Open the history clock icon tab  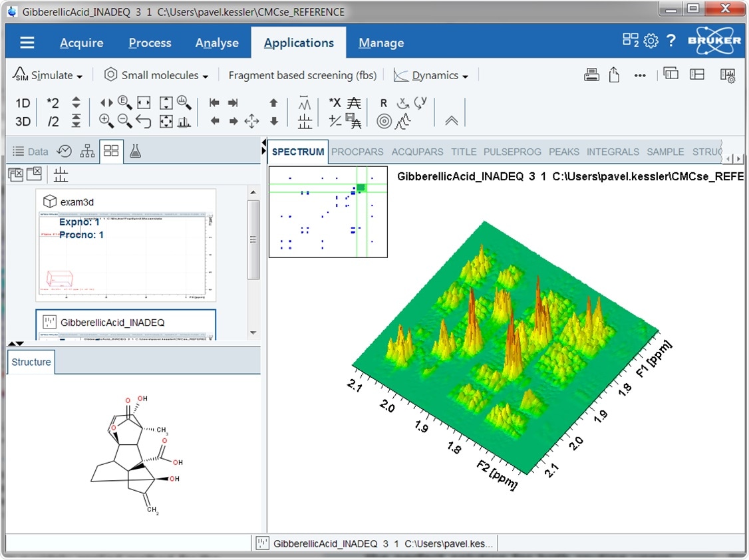click(x=64, y=152)
